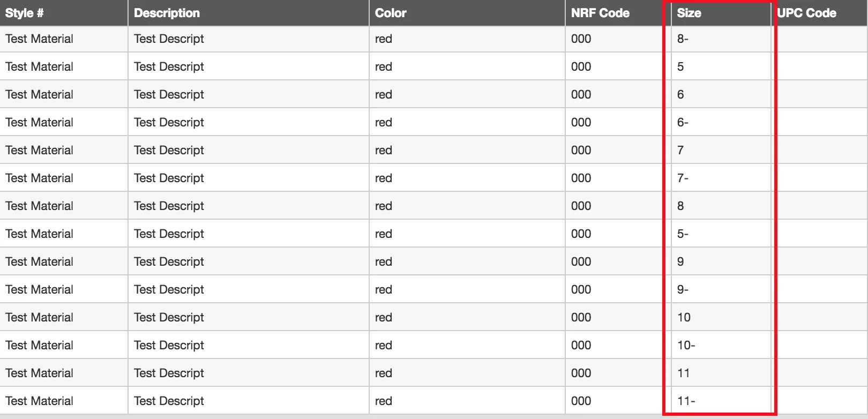Click the 'UPC Code' column header
The height and width of the screenshot is (419, 868).
click(807, 13)
